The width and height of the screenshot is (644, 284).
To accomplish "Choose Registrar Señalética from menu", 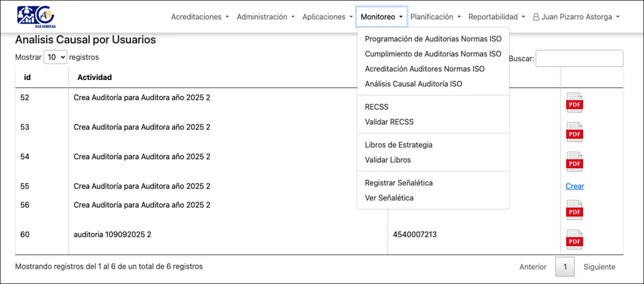I will [398, 183].
